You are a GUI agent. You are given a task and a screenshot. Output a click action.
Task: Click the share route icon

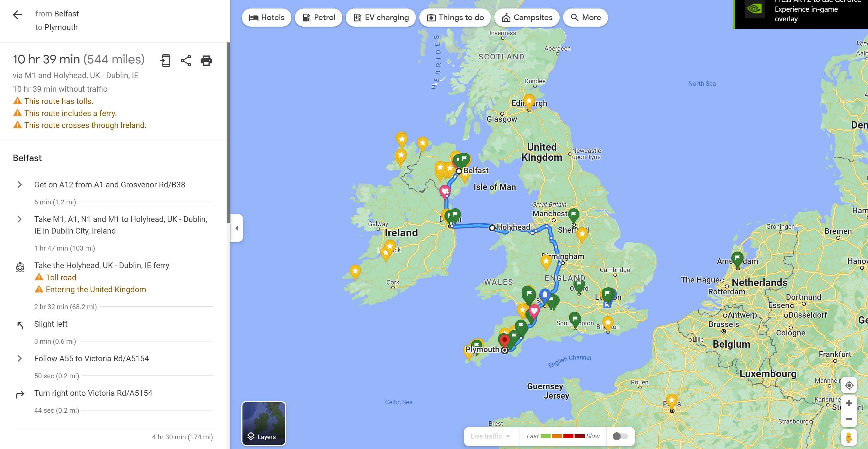click(x=186, y=61)
